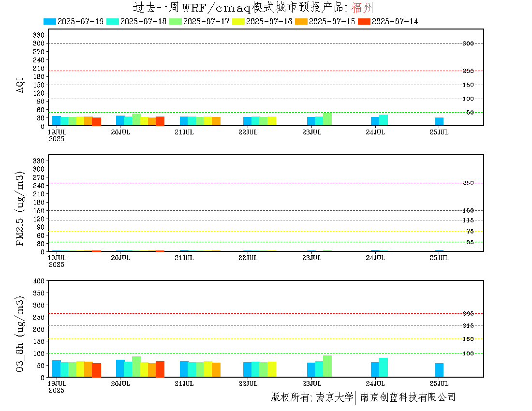Click the red 19JUL bar in AQI chart

(97, 122)
